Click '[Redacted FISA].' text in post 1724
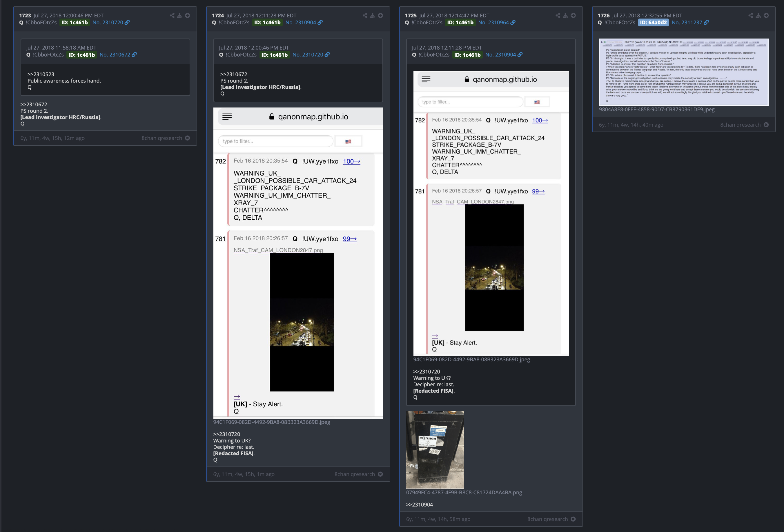Image resolution: width=784 pixels, height=532 pixels. coord(234,453)
